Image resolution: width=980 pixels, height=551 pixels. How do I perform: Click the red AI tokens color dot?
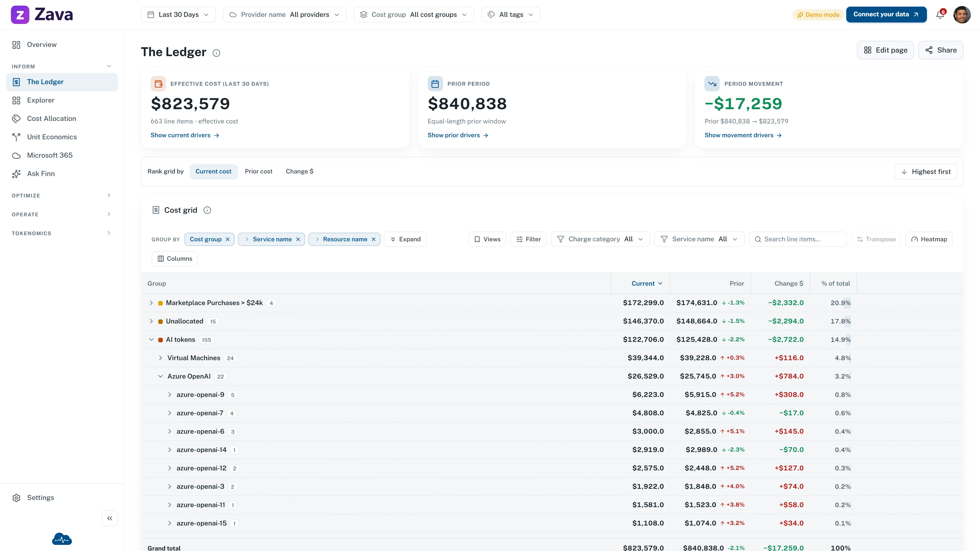pos(161,340)
